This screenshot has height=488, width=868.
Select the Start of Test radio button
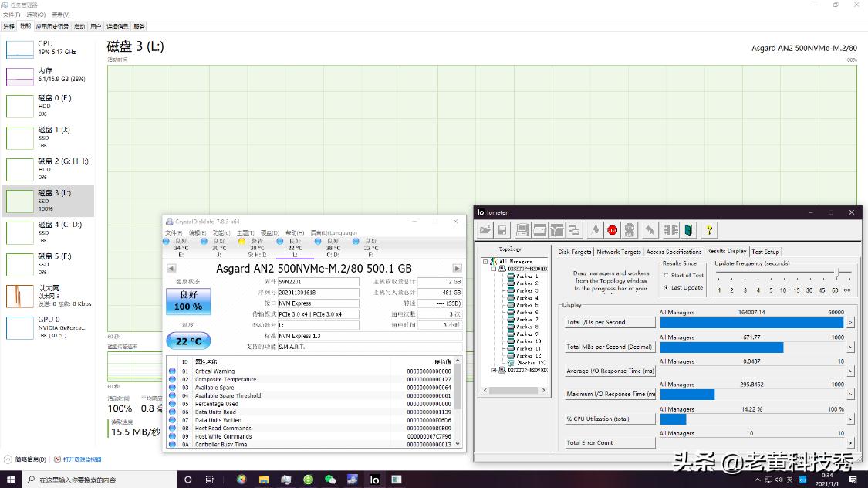(667, 275)
